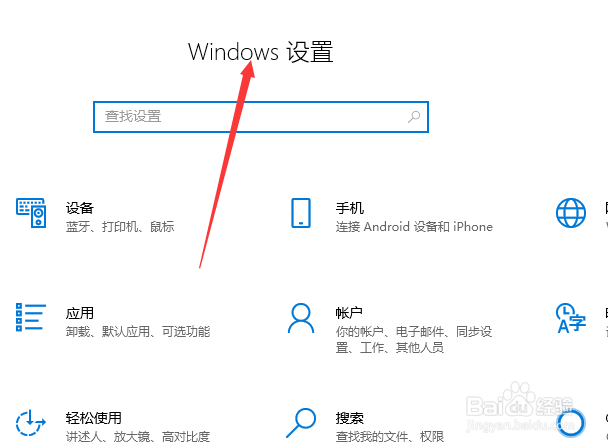The width and height of the screenshot is (608, 447).
Task: Open the 搜索 magnifier category icon
Action: pos(301,423)
